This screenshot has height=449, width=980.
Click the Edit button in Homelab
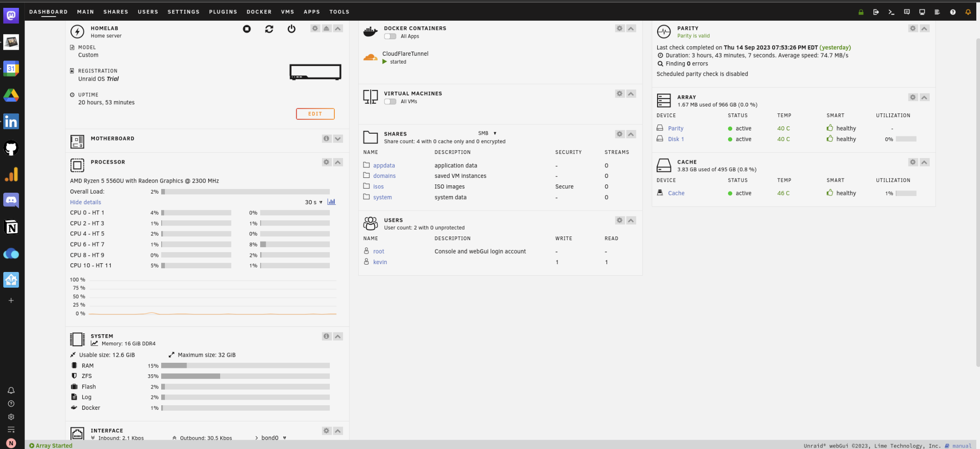tap(315, 114)
